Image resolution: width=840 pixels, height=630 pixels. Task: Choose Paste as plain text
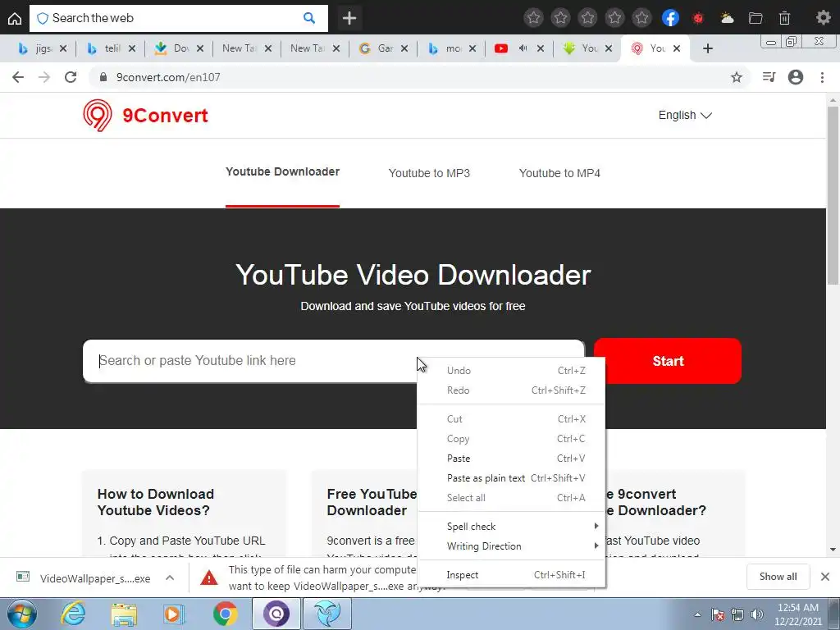pyautogui.click(x=512, y=478)
